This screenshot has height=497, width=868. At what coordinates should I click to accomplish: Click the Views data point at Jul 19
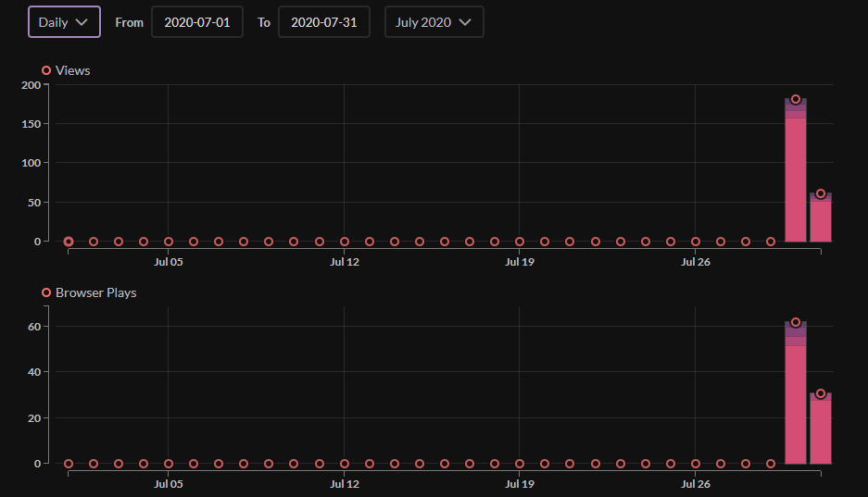click(x=520, y=242)
